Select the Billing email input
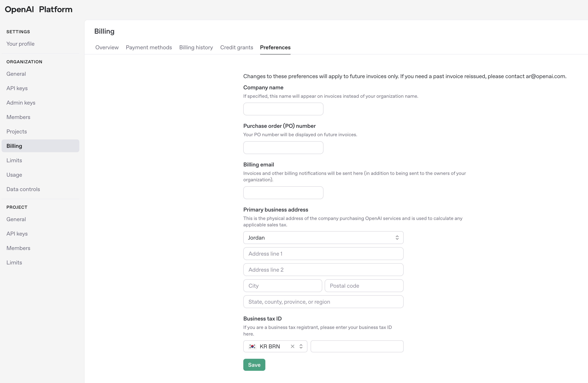The height and width of the screenshot is (383, 588). click(x=283, y=193)
